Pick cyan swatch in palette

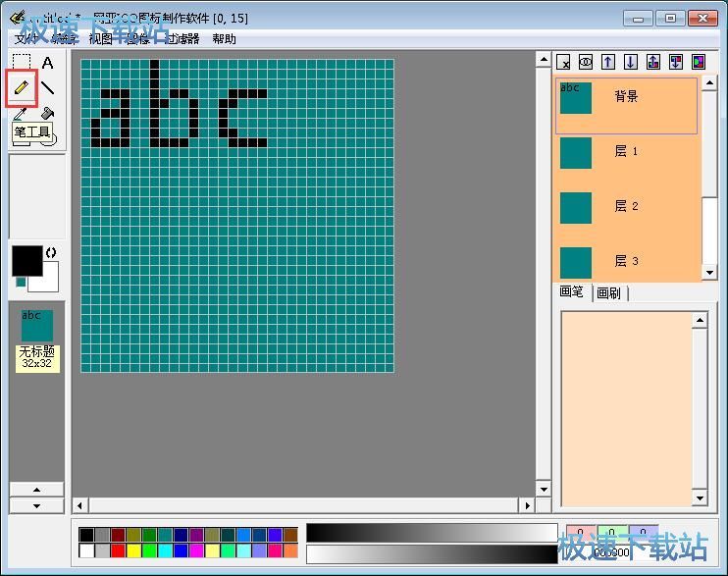pos(165,550)
